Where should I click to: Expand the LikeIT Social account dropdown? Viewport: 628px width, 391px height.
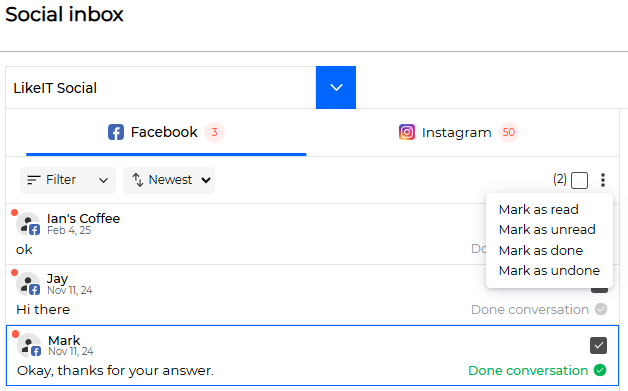[336, 87]
